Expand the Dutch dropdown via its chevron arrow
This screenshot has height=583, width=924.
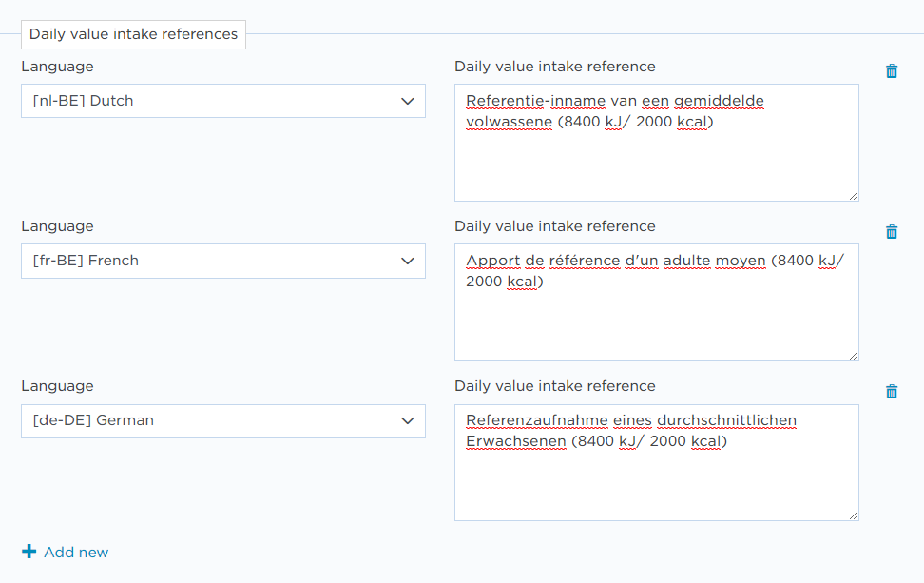[407, 102]
